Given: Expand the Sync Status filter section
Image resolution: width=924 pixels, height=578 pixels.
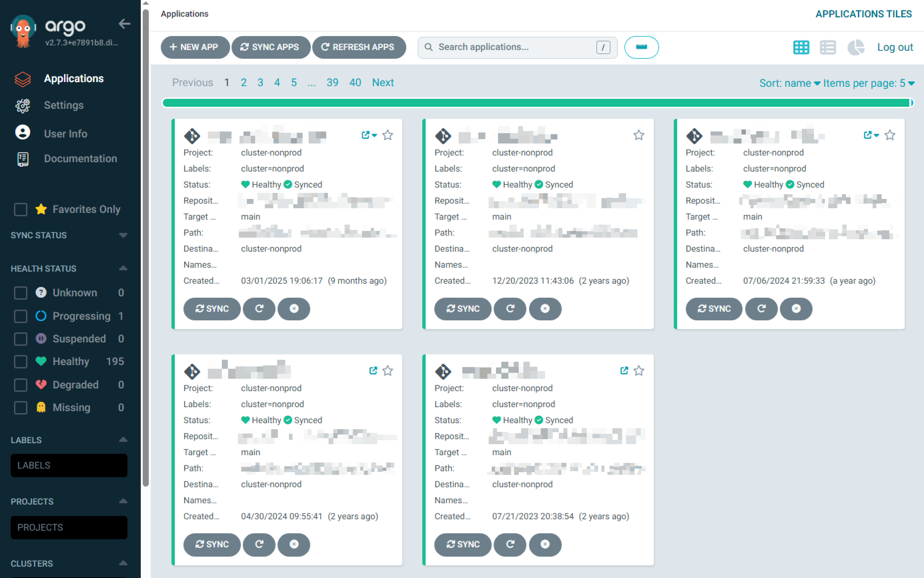Looking at the screenshot, I should click(x=123, y=235).
